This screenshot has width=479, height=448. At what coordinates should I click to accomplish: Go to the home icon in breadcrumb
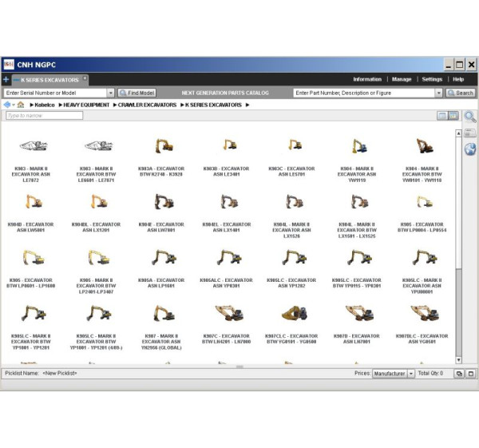(x=20, y=105)
